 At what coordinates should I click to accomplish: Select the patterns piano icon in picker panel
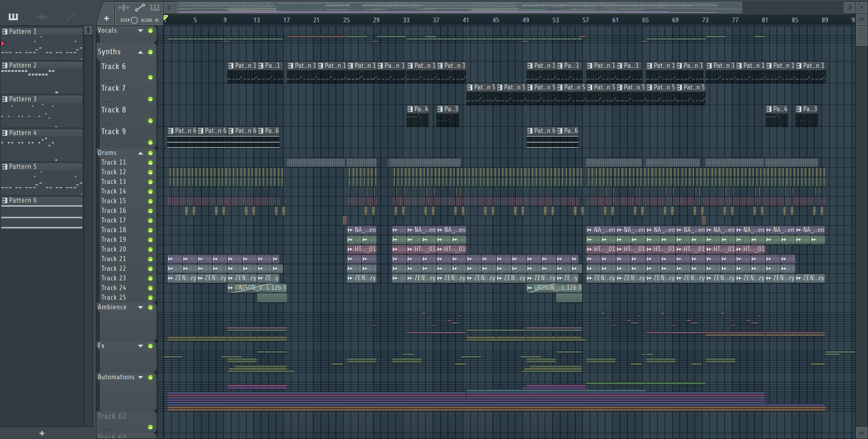coord(13,17)
